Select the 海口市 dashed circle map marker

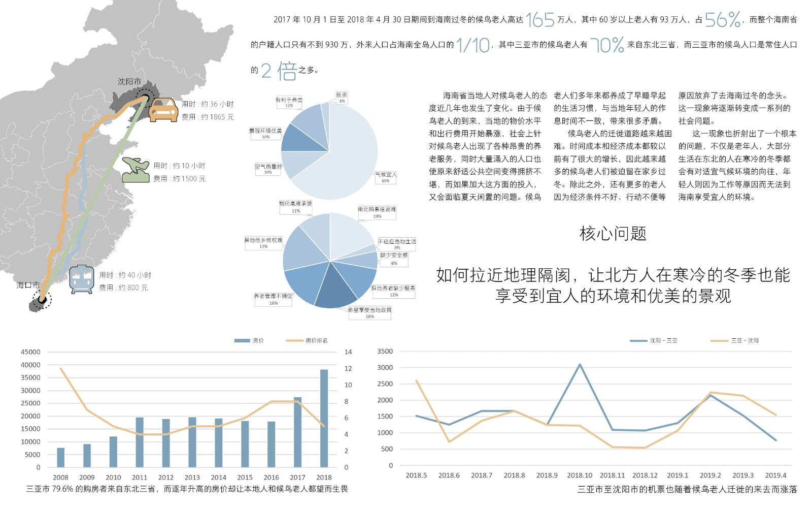(x=42, y=299)
